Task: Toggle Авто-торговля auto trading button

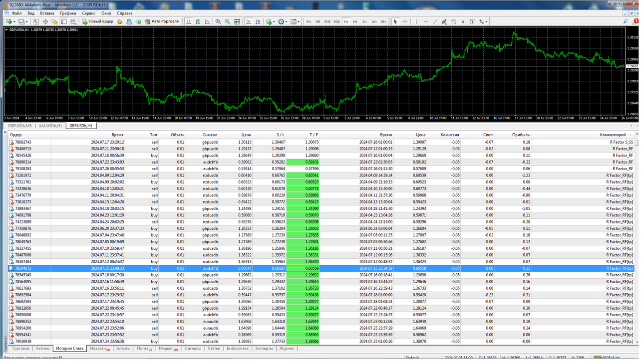Action: [x=161, y=21]
